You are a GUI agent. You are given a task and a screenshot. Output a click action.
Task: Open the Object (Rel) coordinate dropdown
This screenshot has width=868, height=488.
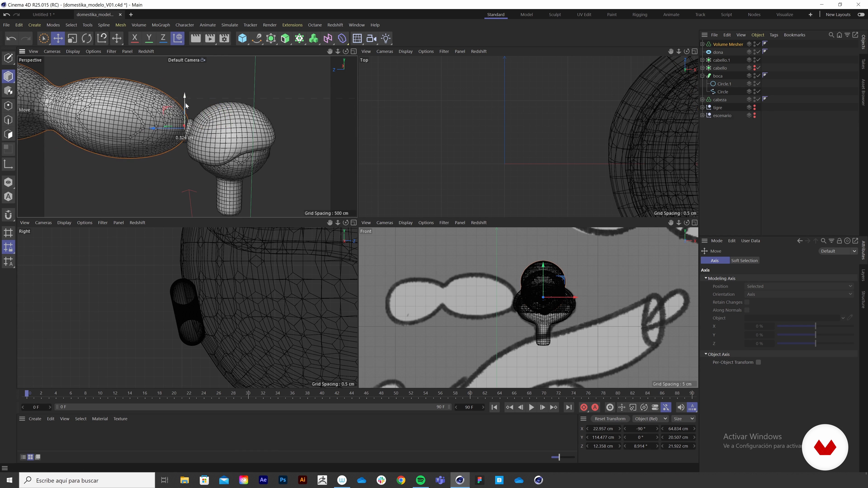pos(650,419)
